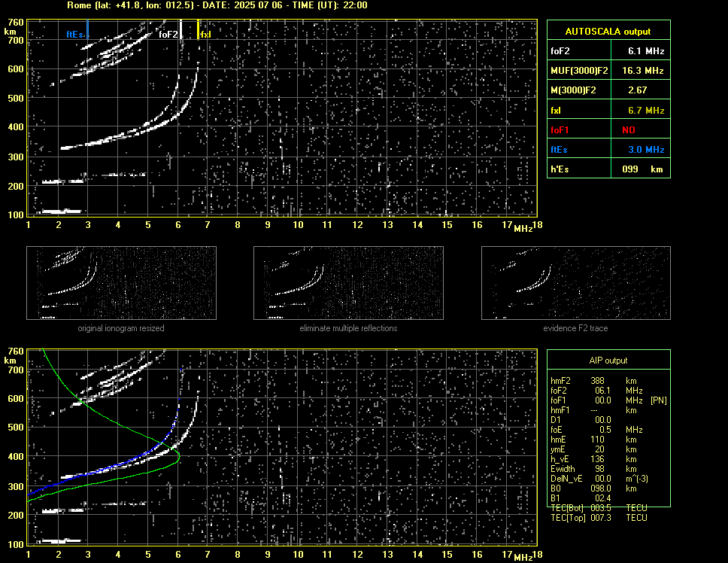Click the ymE row label in AIP output
Viewport: 728px width, 563px height.
point(557,449)
